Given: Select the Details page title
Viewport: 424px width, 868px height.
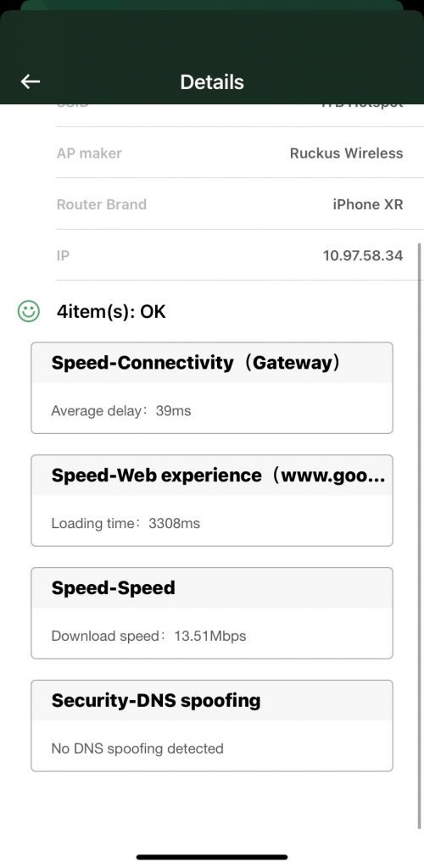Looking at the screenshot, I should 212,82.
